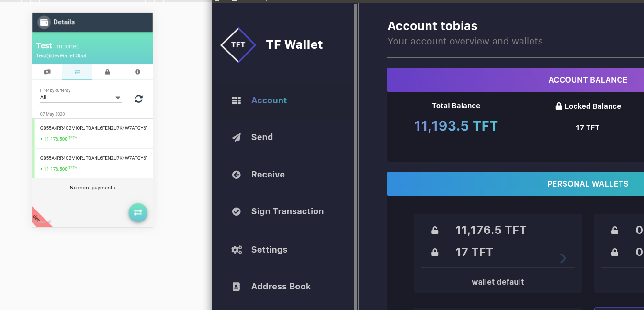This screenshot has width=644, height=310.
Task: Open the ACCOUNT BALANCE banner
Action: pos(588,80)
